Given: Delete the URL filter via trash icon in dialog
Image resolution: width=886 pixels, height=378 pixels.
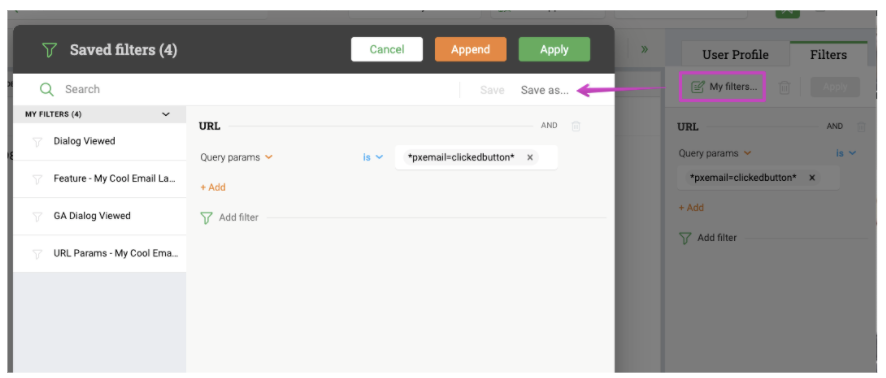Looking at the screenshot, I should click(x=576, y=126).
